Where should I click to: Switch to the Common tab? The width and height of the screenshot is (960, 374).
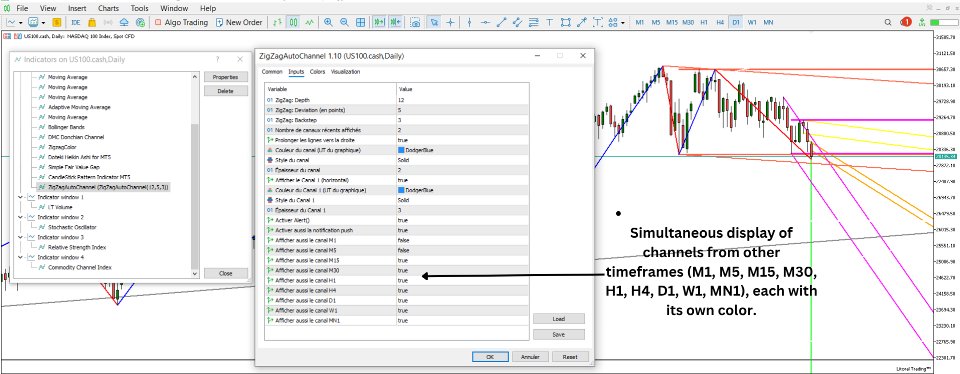272,72
